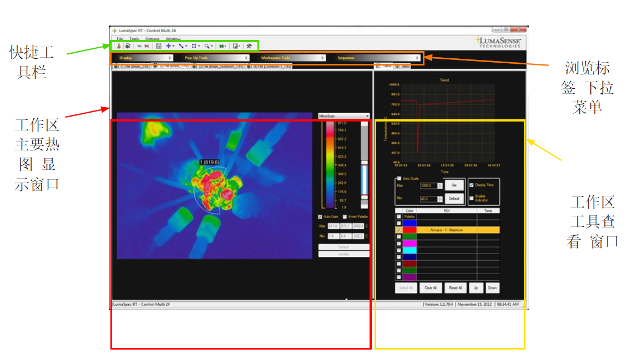Click the Clear All button

click(431, 288)
